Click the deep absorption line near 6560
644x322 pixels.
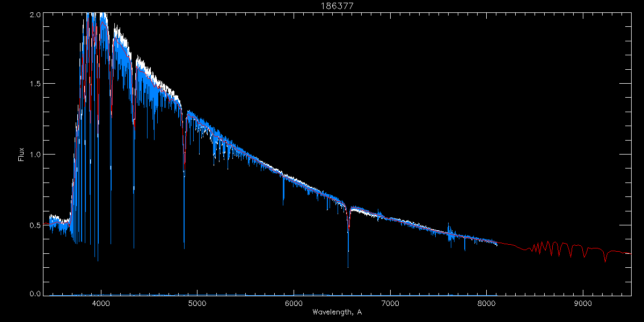tap(348, 236)
